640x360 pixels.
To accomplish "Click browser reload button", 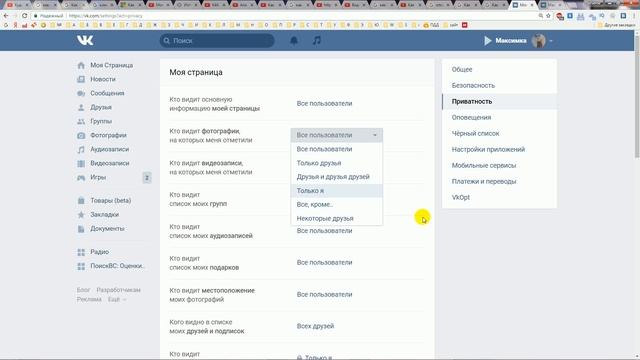I will [24, 16].
